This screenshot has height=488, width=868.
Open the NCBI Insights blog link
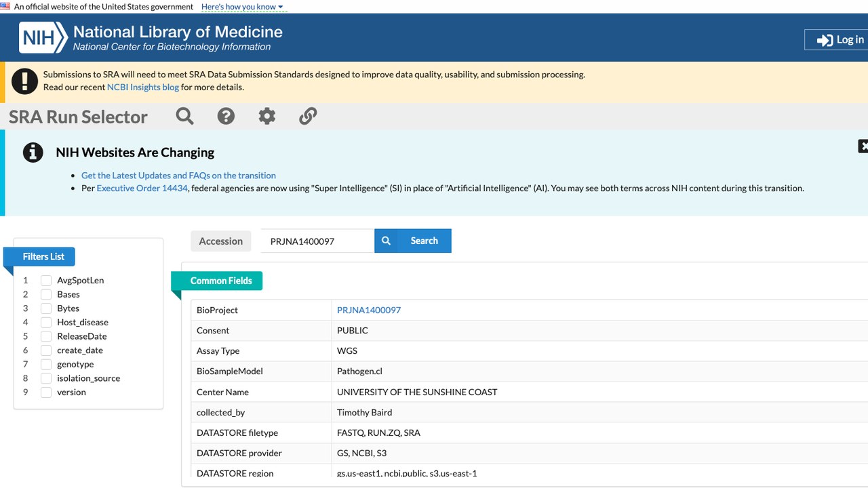tap(143, 87)
